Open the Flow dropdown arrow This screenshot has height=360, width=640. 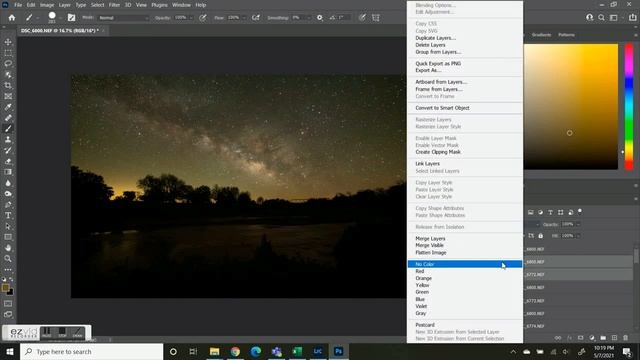tap(244, 18)
